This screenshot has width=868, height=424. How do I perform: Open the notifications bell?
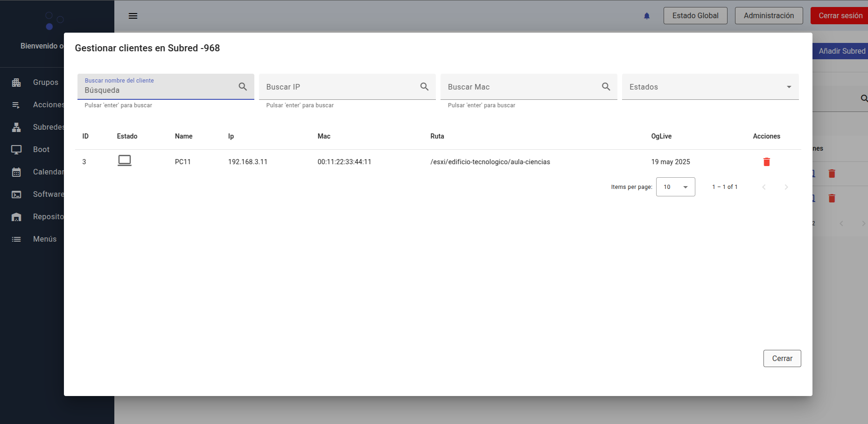click(x=647, y=16)
